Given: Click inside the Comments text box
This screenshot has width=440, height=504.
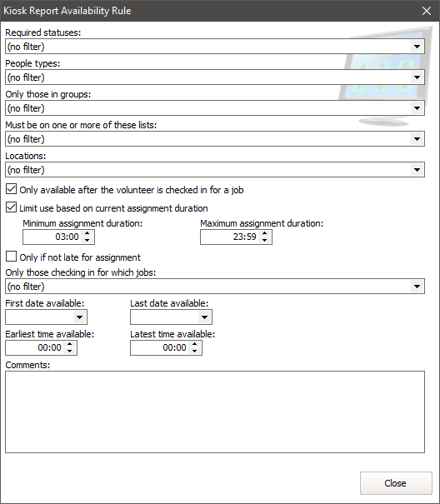Looking at the screenshot, I should (x=215, y=412).
